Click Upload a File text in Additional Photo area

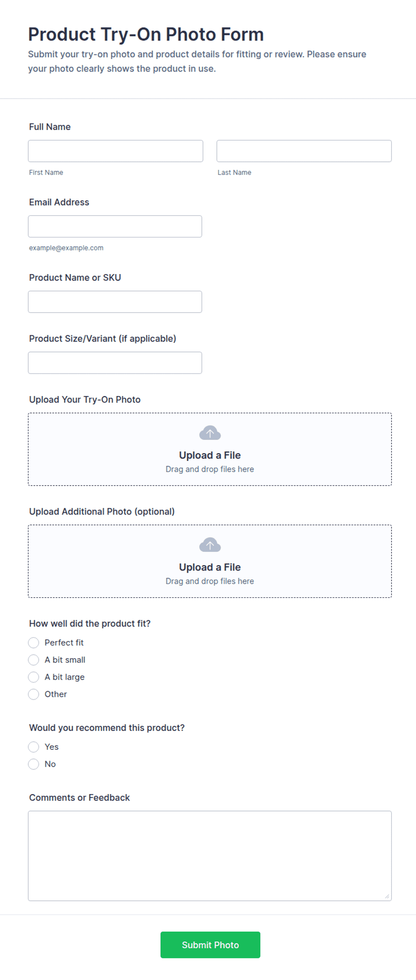[210, 567]
